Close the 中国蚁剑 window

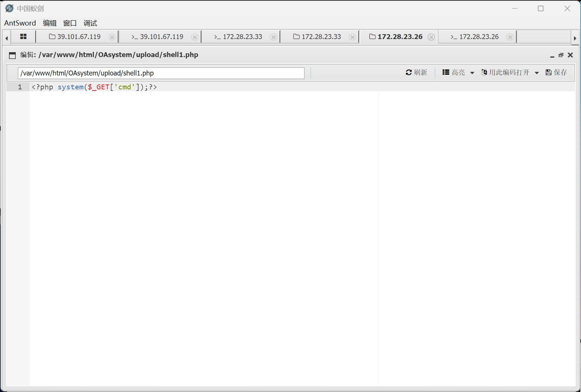[567, 8]
